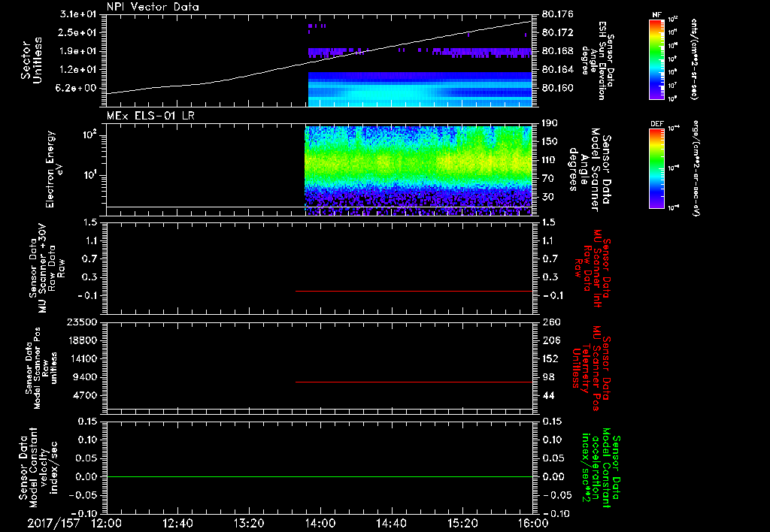Viewport: 770px width, 532px height.
Task: Click the 80.172 sun elevation tick
Action: tap(557, 33)
